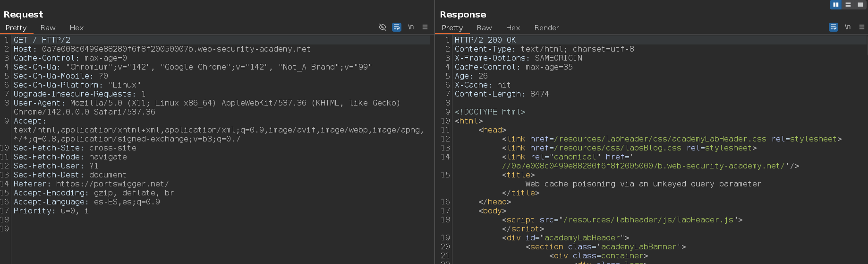Click the GET / HTTP/2 request line
Image resolution: width=868 pixels, height=264 pixels.
(42, 40)
